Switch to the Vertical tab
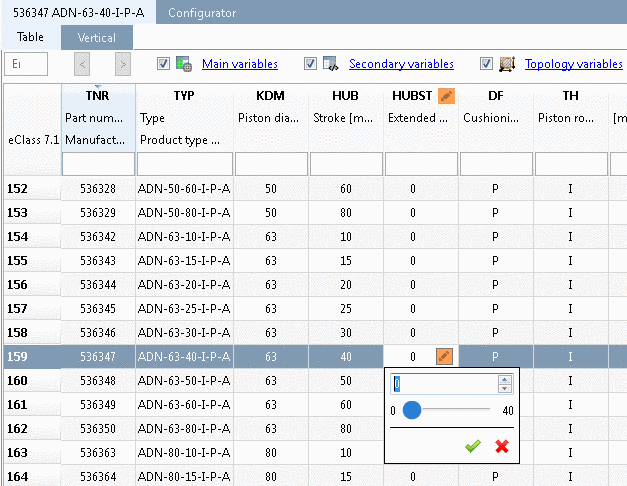 pyautogui.click(x=97, y=38)
